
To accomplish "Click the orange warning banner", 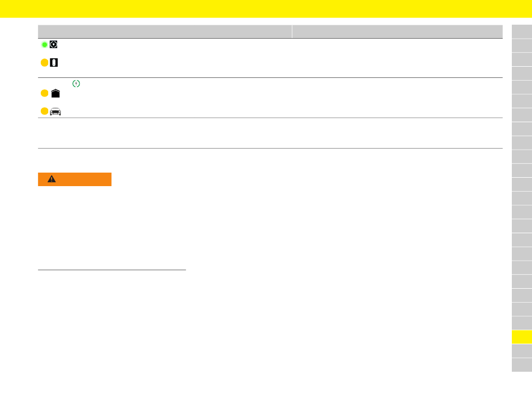I will [74, 179].
